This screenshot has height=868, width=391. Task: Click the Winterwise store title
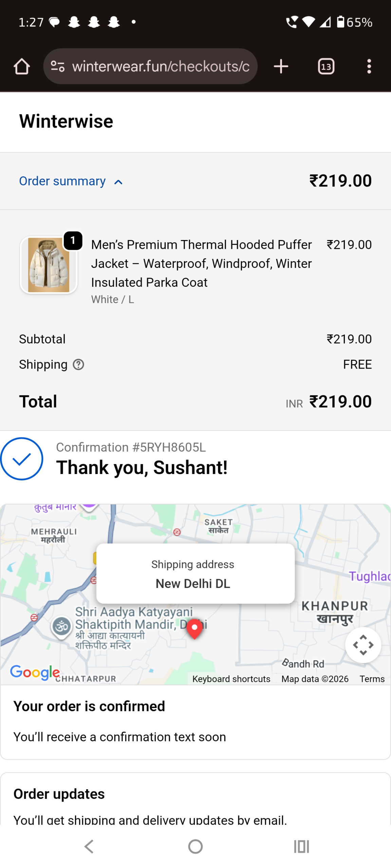tap(66, 121)
